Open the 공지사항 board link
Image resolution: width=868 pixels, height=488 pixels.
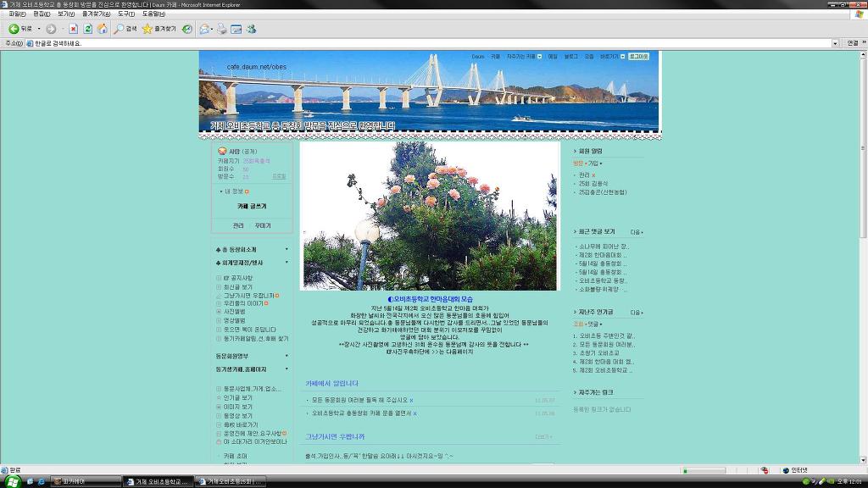[x=238, y=278]
